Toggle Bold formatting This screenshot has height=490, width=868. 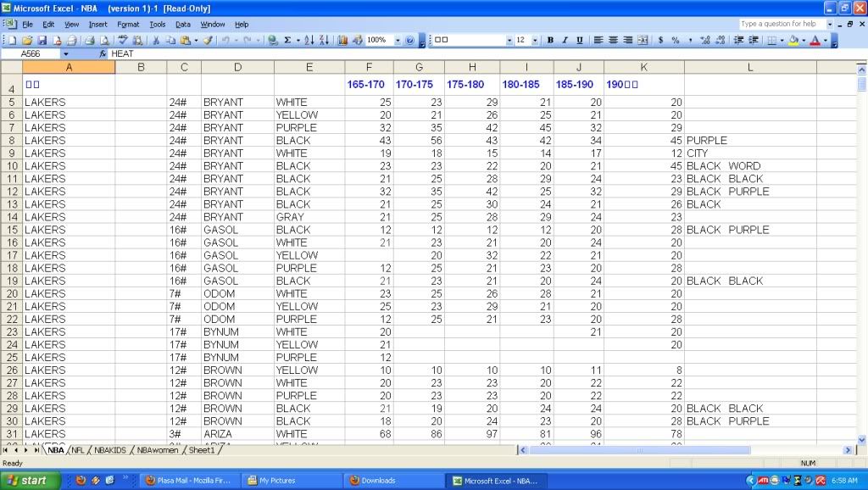point(550,40)
